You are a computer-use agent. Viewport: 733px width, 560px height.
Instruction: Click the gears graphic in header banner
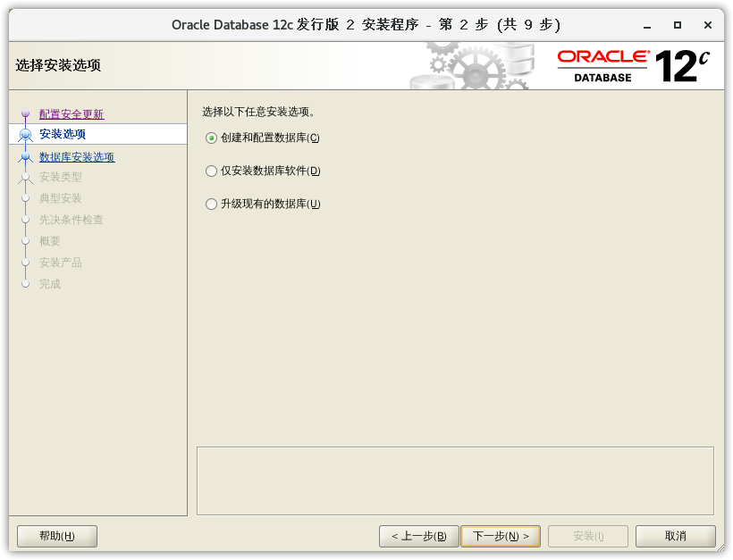pos(474,66)
